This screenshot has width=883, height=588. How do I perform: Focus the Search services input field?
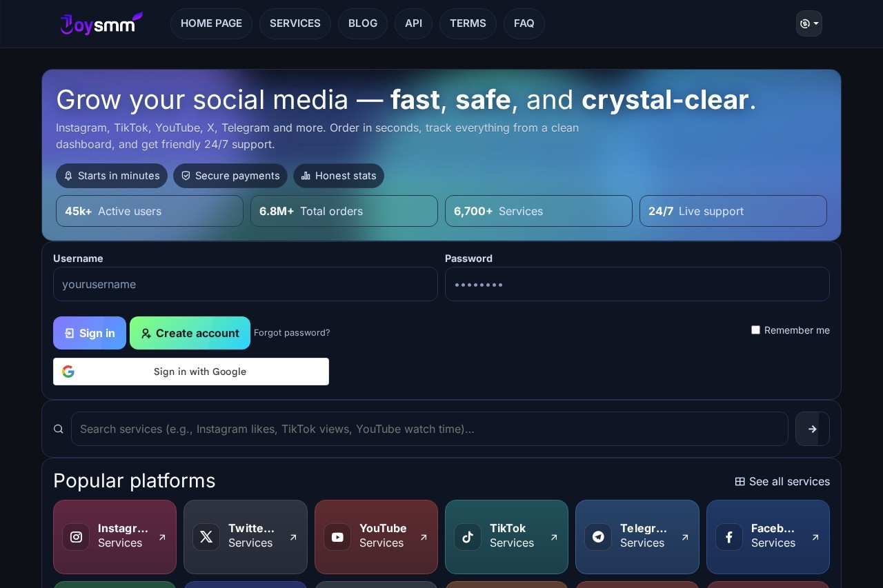tap(430, 429)
